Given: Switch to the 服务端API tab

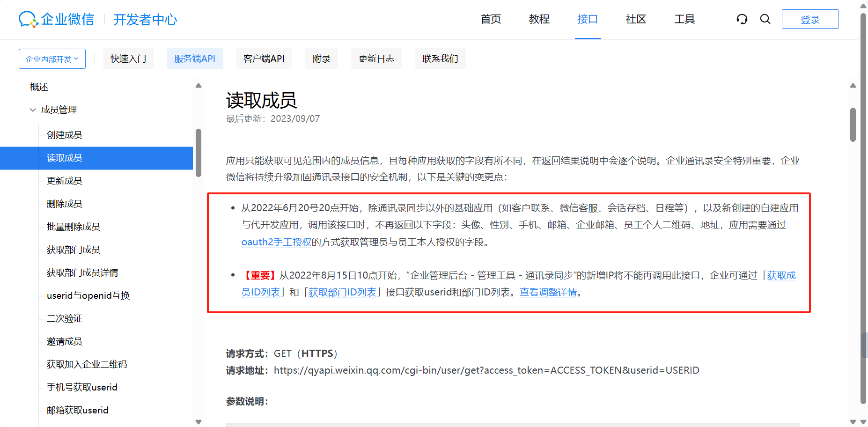Looking at the screenshot, I should pos(195,59).
